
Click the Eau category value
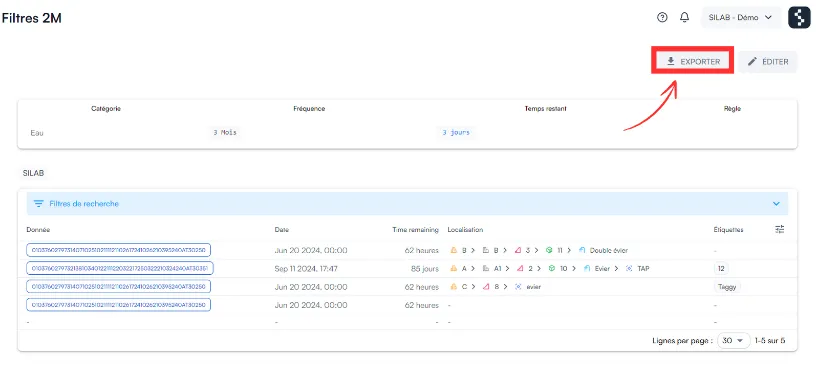(x=37, y=133)
